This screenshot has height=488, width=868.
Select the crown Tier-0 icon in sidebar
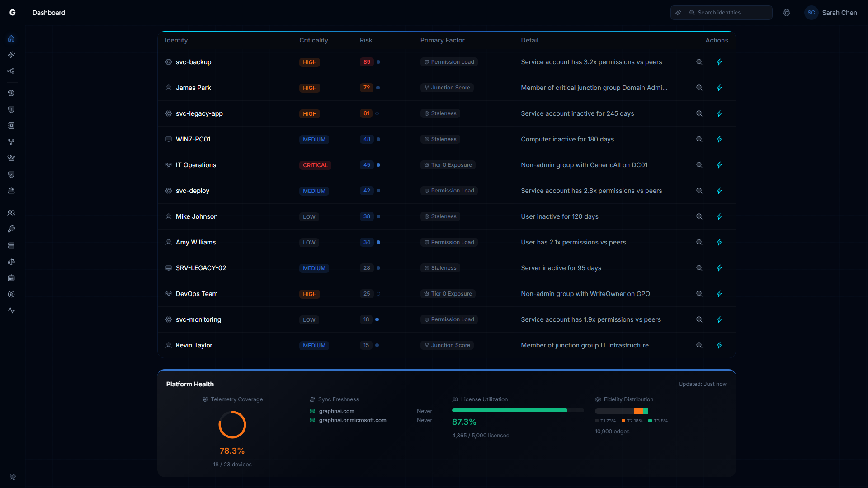coord(11,158)
